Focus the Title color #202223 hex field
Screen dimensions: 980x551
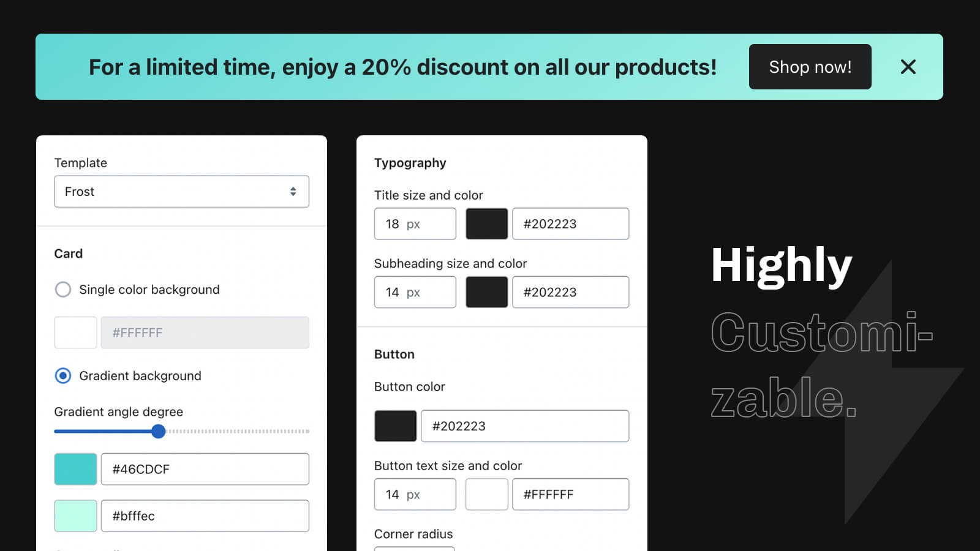tap(571, 224)
